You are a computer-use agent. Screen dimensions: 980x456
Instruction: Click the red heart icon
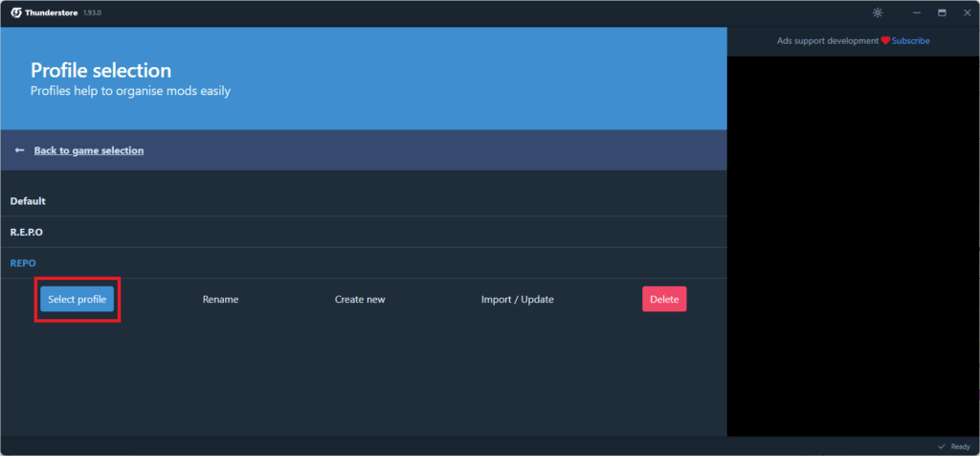coord(885,40)
